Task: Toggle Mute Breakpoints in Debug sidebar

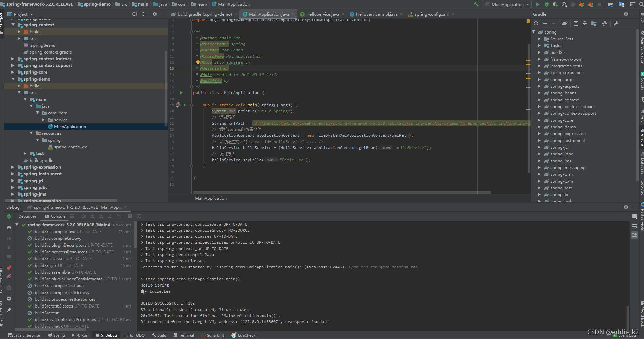Action: click(x=9, y=276)
